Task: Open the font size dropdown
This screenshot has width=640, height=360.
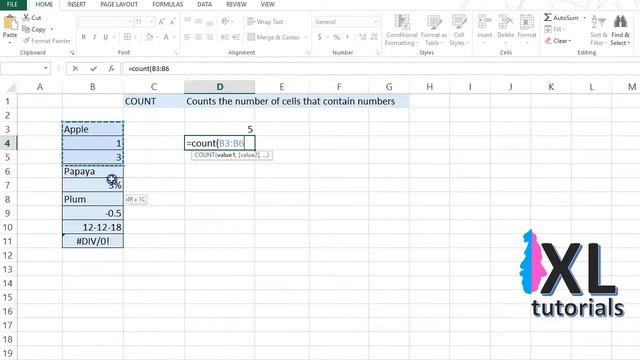Action: pyautogui.click(x=151, y=22)
